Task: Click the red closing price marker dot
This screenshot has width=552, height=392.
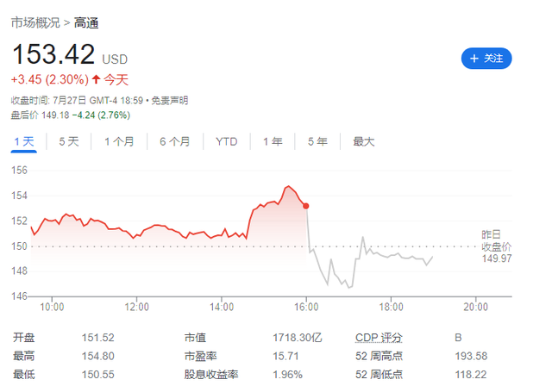Action: point(306,206)
